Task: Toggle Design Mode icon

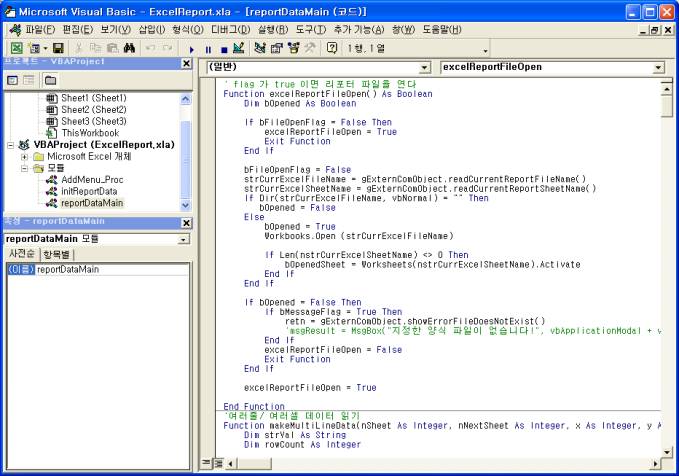Action: (x=238, y=48)
